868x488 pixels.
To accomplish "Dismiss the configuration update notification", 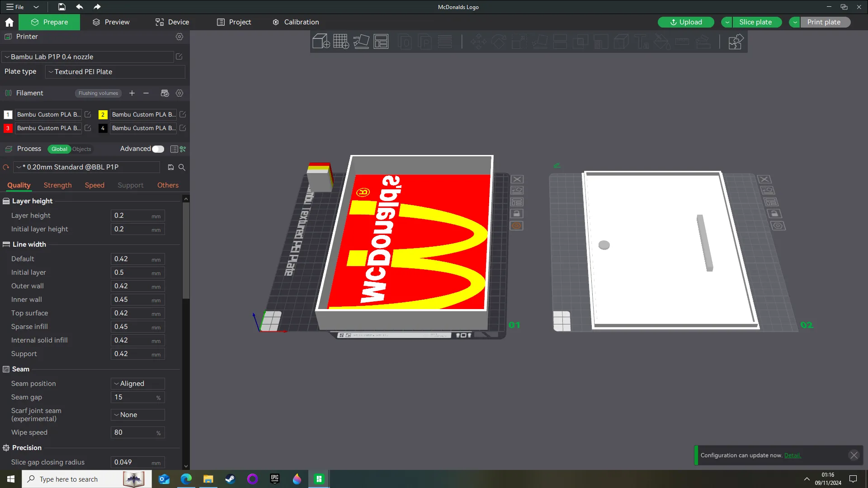I will click(854, 455).
